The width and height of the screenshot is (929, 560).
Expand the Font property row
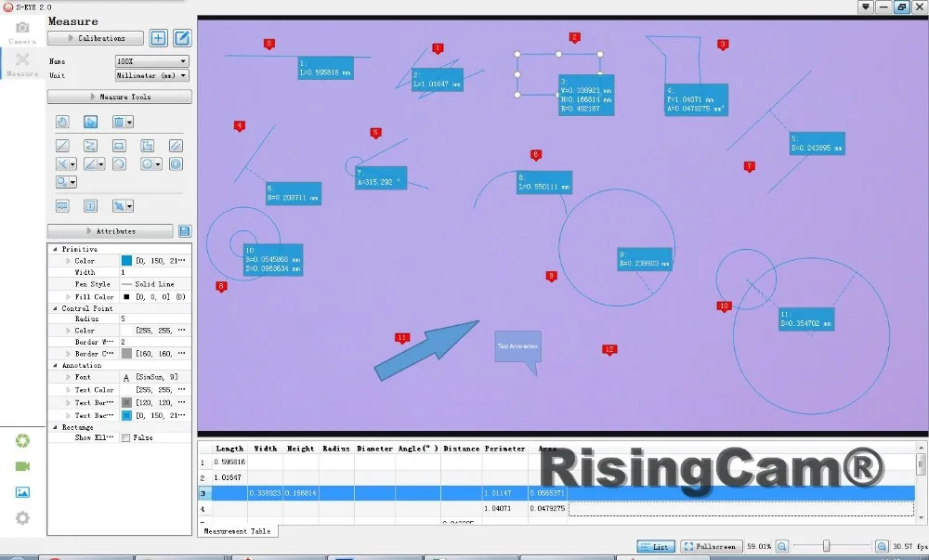68,377
